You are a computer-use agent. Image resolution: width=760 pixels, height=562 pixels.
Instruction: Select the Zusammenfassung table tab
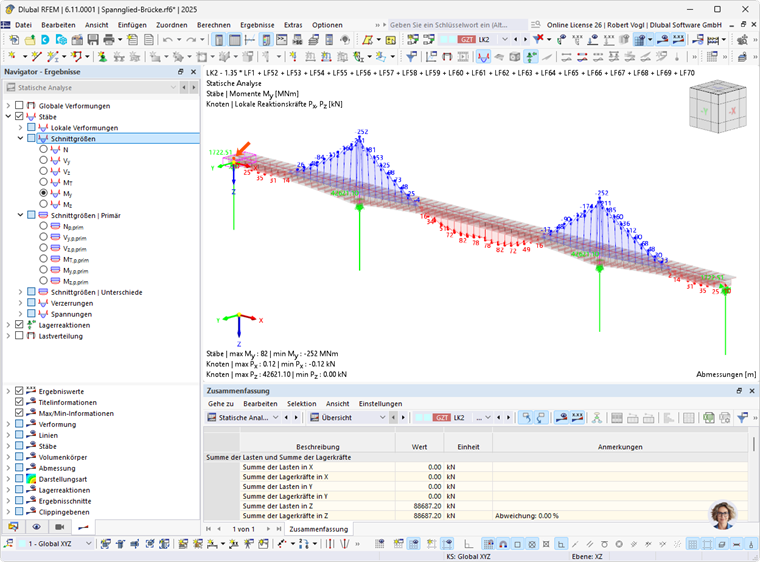click(318, 529)
